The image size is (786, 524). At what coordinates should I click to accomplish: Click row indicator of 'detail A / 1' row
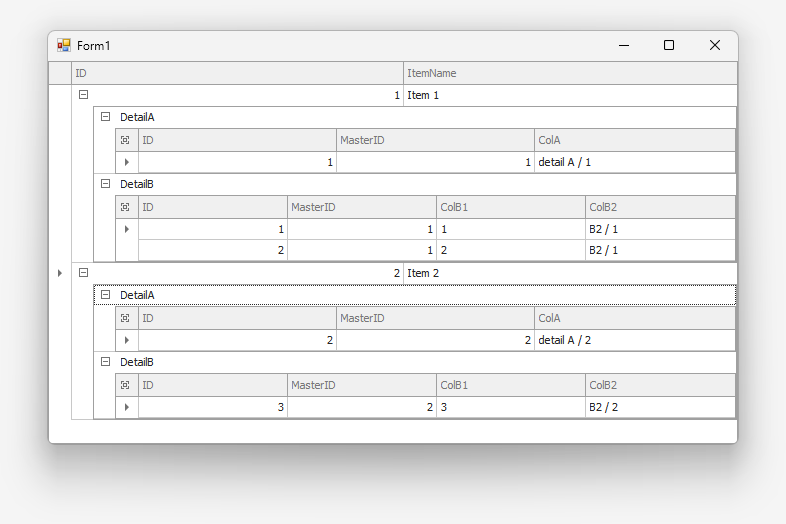click(127, 162)
